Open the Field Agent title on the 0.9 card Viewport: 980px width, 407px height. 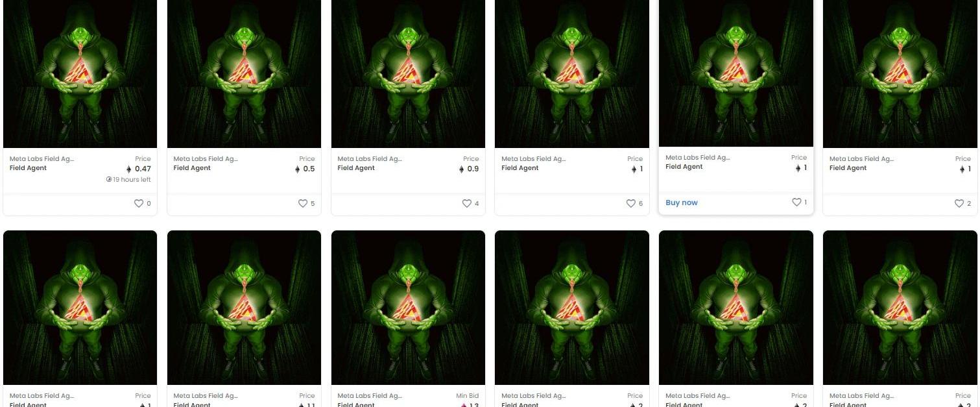click(x=356, y=168)
